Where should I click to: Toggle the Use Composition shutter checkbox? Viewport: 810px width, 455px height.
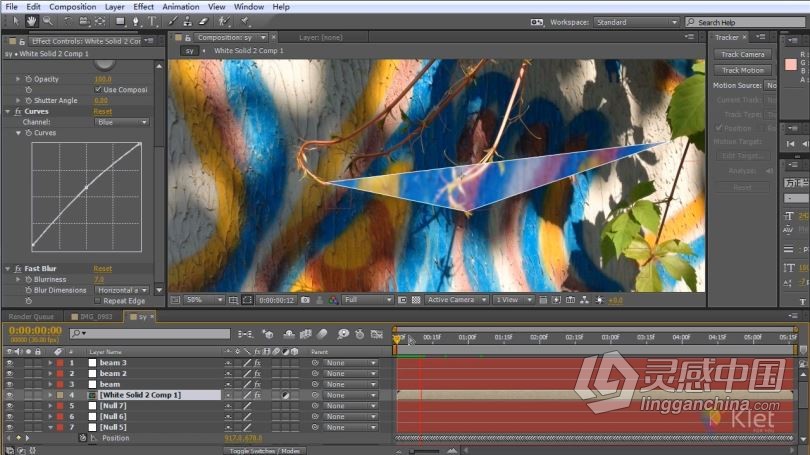[98, 89]
